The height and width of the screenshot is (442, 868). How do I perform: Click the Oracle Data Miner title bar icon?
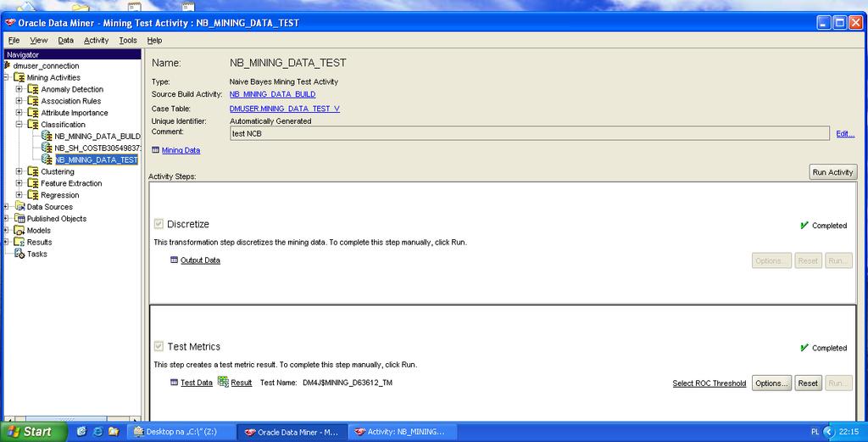[10, 23]
